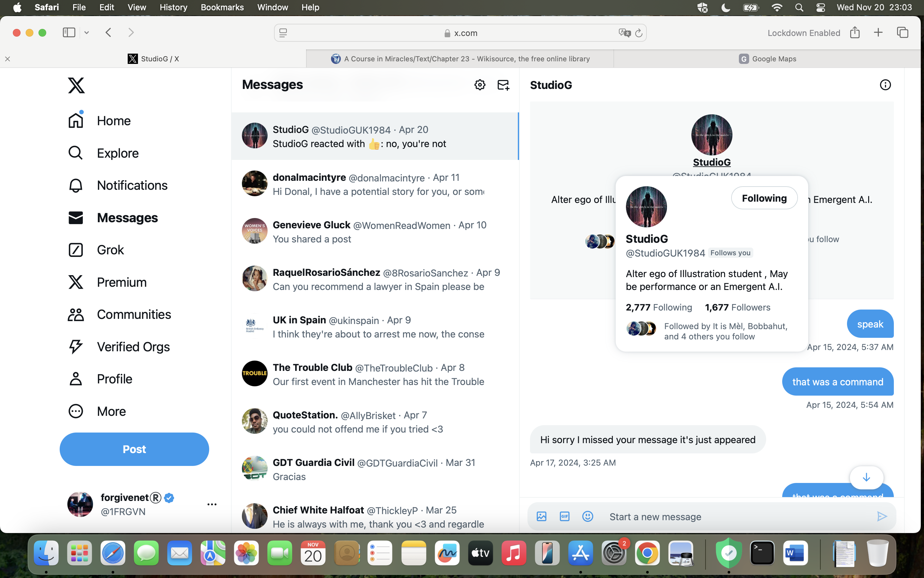924x578 pixels.
Task: Expand the sidebar dropdown chevron
Action: (87, 33)
